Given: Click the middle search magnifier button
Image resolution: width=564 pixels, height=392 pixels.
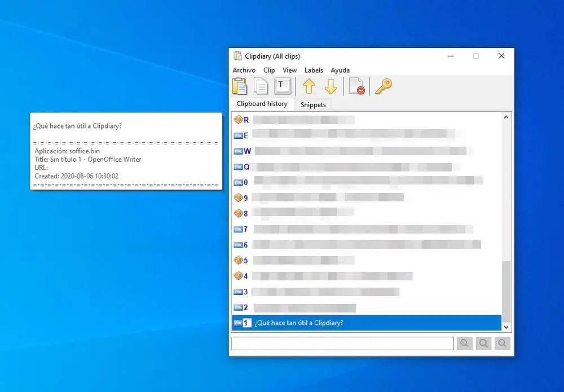Looking at the screenshot, I should pyautogui.click(x=483, y=343).
